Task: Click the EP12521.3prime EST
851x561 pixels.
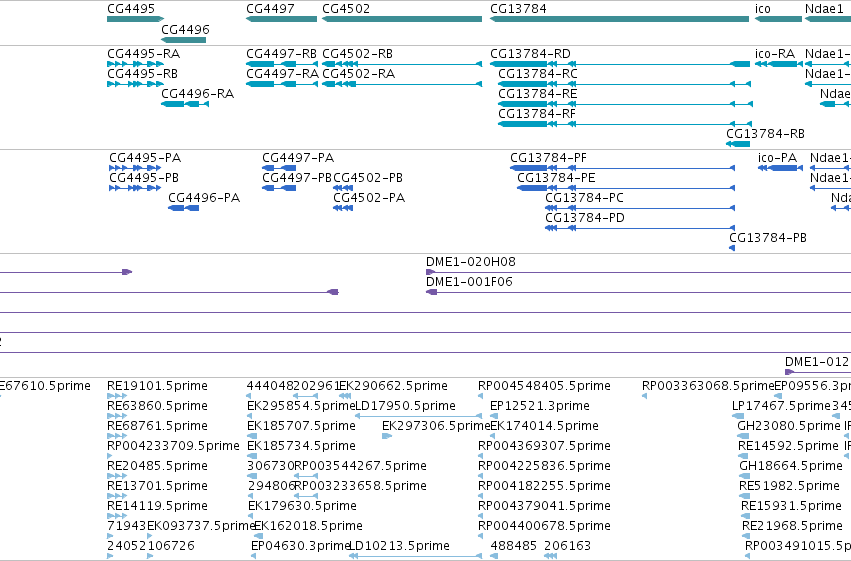Action: coord(494,416)
